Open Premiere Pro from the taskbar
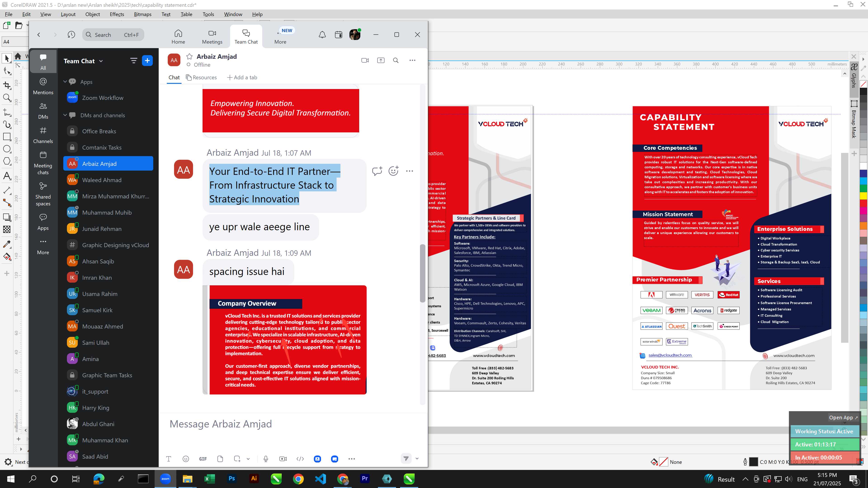Viewport: 868px width, 488px height. pyautogui.click(x=365, y=479)
